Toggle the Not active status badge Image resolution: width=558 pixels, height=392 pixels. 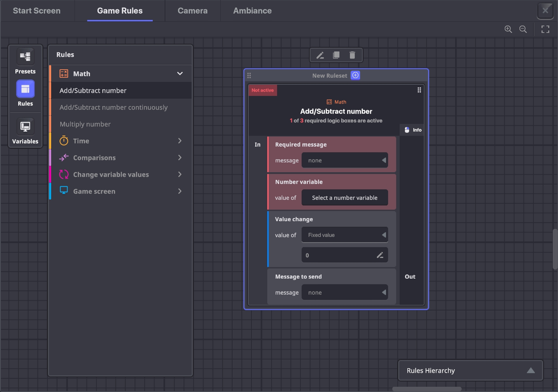(262, 90)
